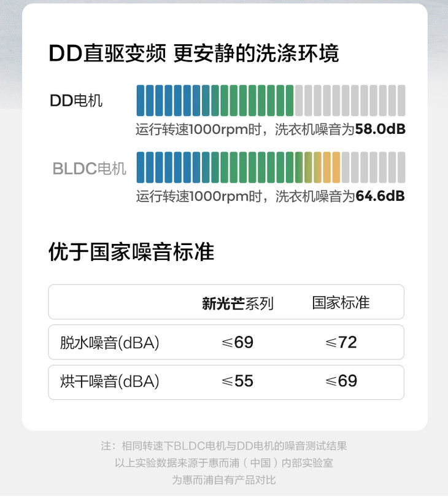Click the ≤55 drying noise value
448x497 pixels.
(x=238, y=382)
